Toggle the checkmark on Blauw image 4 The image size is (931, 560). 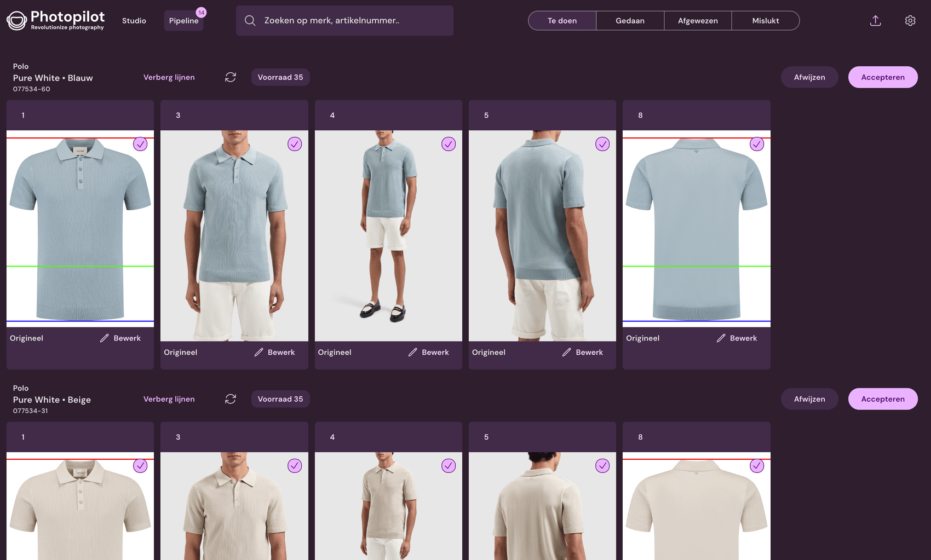[449, 144]
